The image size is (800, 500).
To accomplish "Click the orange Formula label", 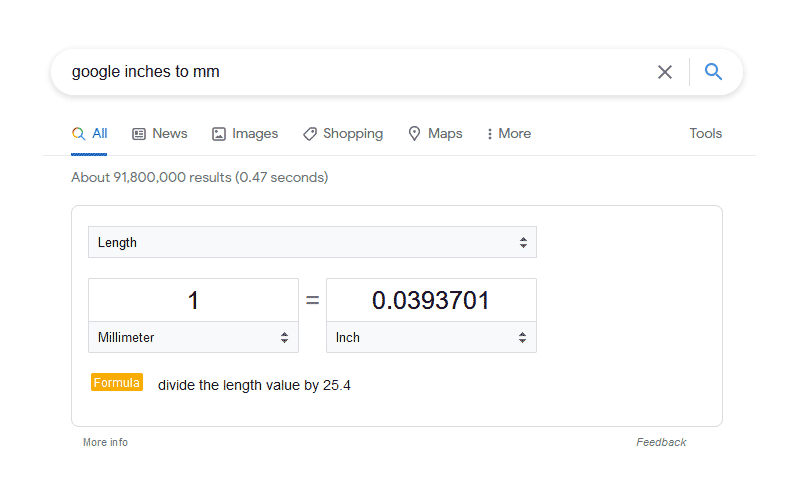I will 117,382.
